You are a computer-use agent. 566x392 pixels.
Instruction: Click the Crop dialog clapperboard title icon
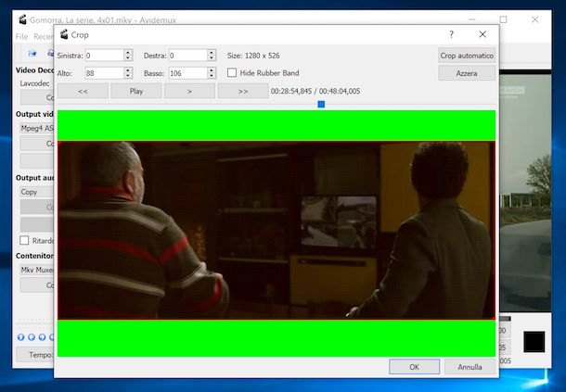pos(64,34)
